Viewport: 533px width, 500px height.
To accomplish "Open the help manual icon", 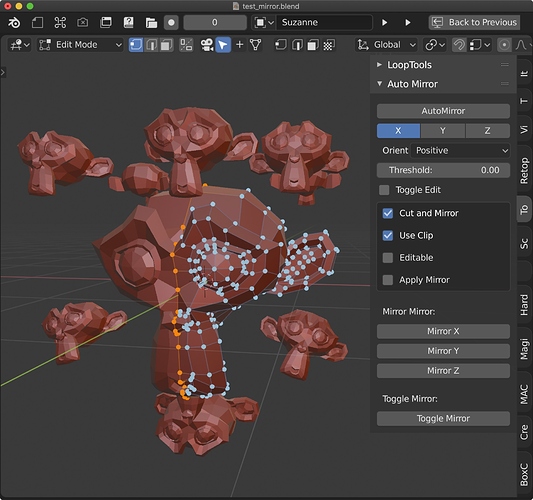I will point(128,23).
